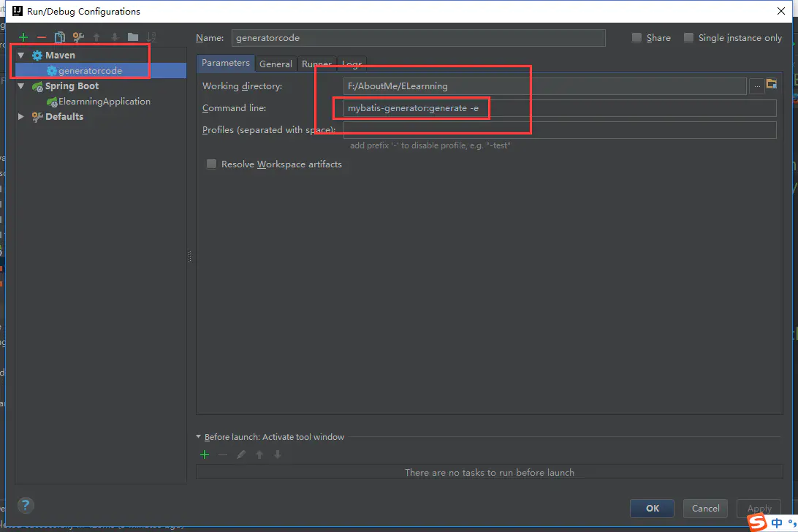The width and height of the screenshot is (798, 532).
Task: Edit the before-launch task with the pencil icon
Action: (x=241, y=455)
